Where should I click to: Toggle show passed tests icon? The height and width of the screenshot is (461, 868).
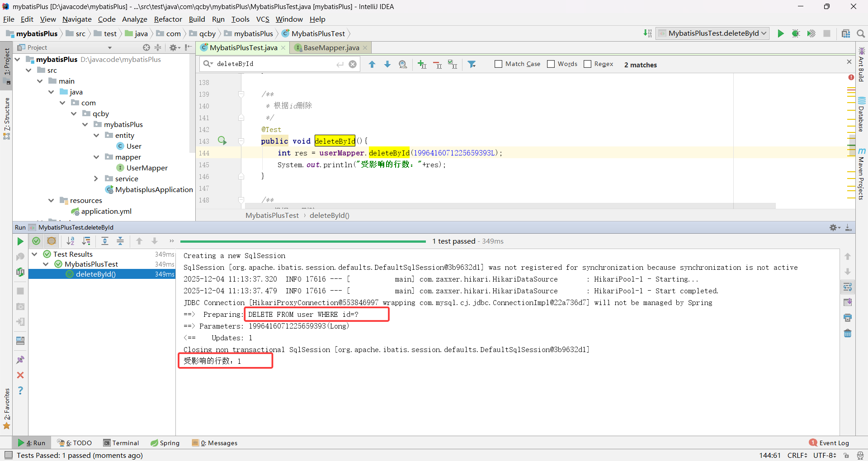36,241
